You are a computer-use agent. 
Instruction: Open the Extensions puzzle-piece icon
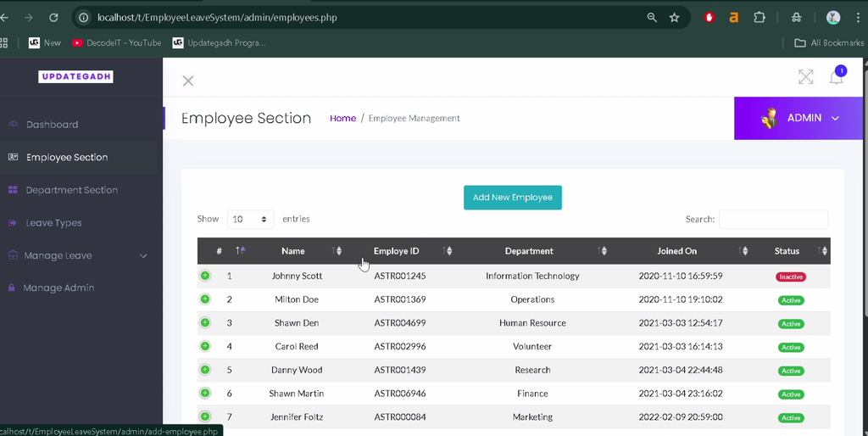coord(759,17)
